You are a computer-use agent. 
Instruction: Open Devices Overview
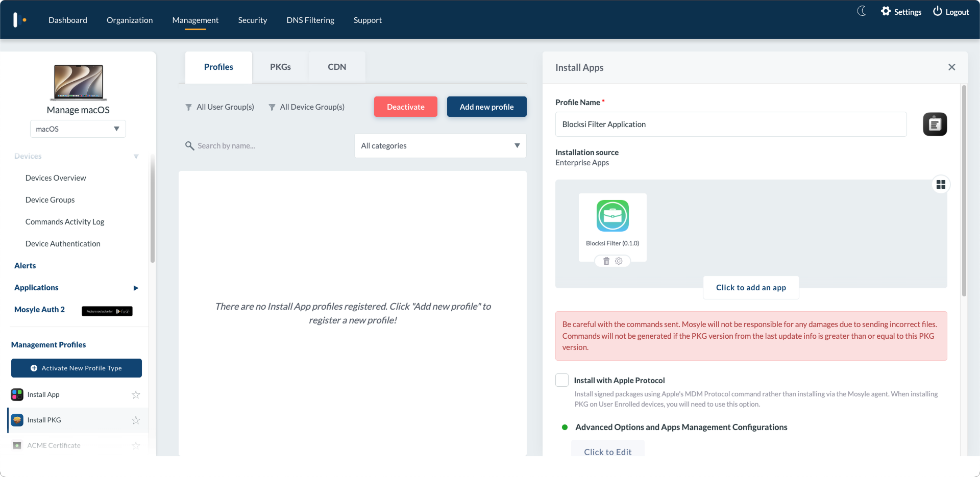(56, 178)
